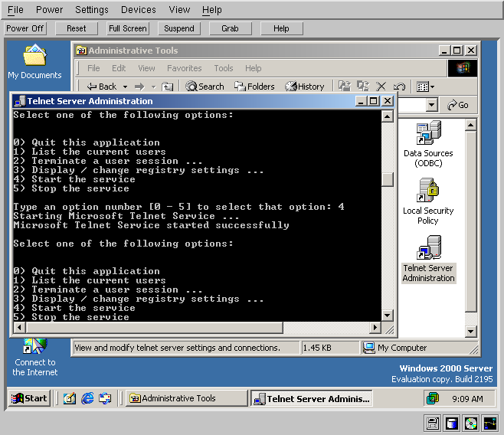Open File menu in Administrative Tools
The width and height of the screenshot is (504, 435).
click(93, 68)
